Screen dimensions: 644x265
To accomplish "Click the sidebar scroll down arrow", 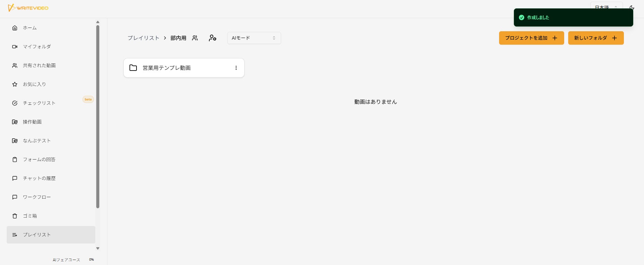I will coord(98,249).
